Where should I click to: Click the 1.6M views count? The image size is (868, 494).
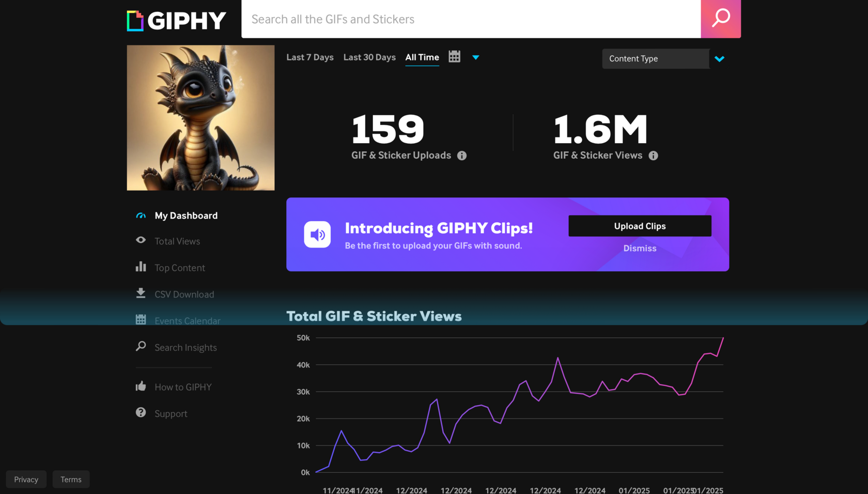(600, 129)
